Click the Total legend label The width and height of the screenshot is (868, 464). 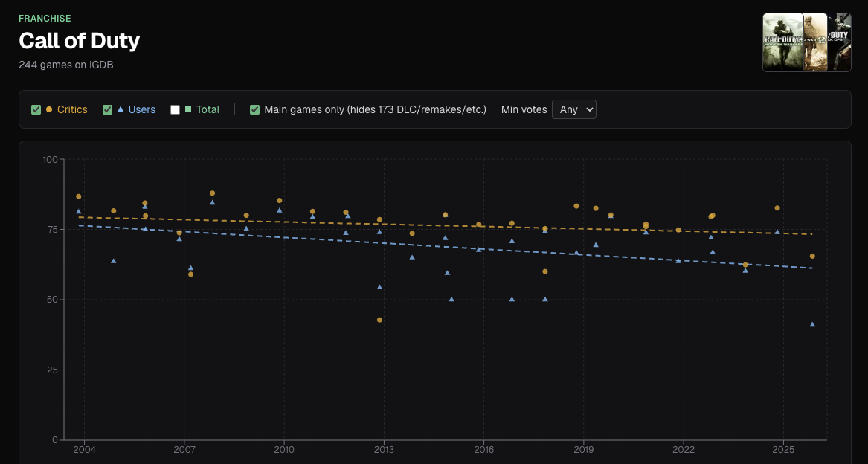pos(208,109)
